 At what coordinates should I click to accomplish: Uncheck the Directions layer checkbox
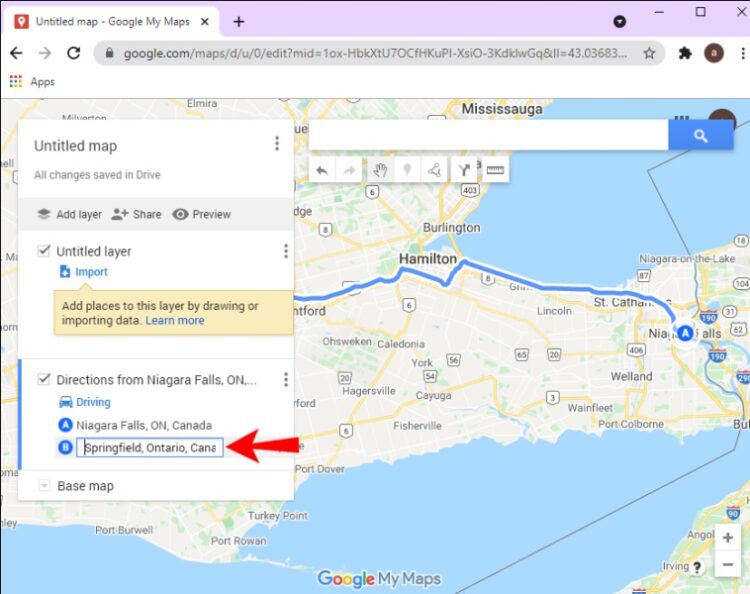point(44,379)
